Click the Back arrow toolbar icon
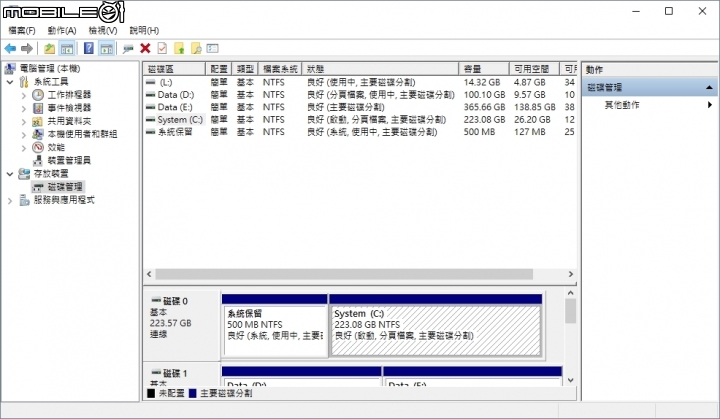This screenshot has width=720, height=419. click(x=10, y=48)
